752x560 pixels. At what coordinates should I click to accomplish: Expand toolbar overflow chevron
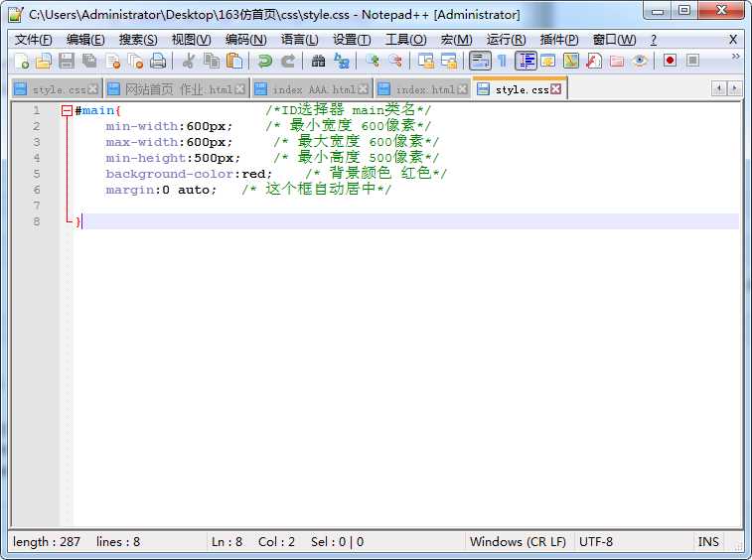tap(735, 57)
